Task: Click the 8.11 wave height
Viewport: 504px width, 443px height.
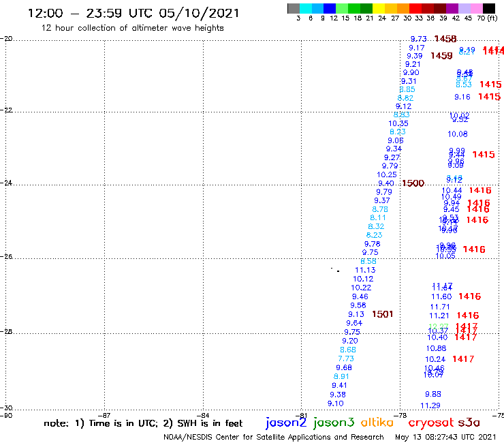Action: pos(378,218)
